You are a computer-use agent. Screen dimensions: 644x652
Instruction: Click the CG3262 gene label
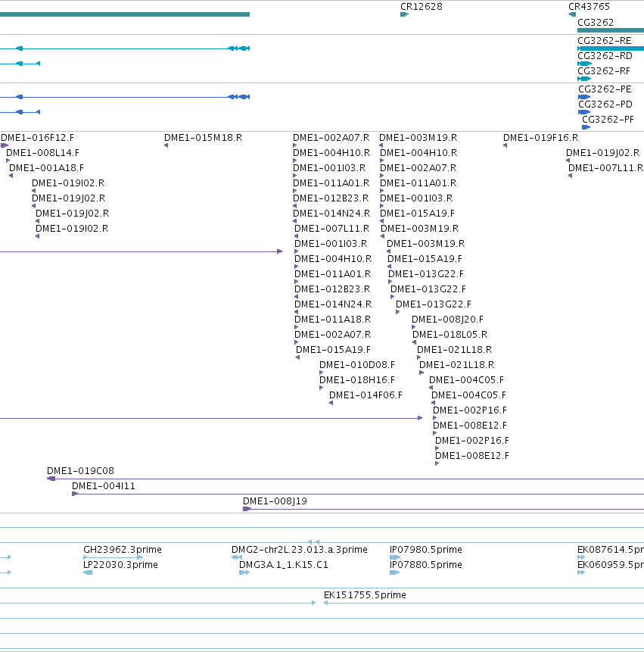596,23
